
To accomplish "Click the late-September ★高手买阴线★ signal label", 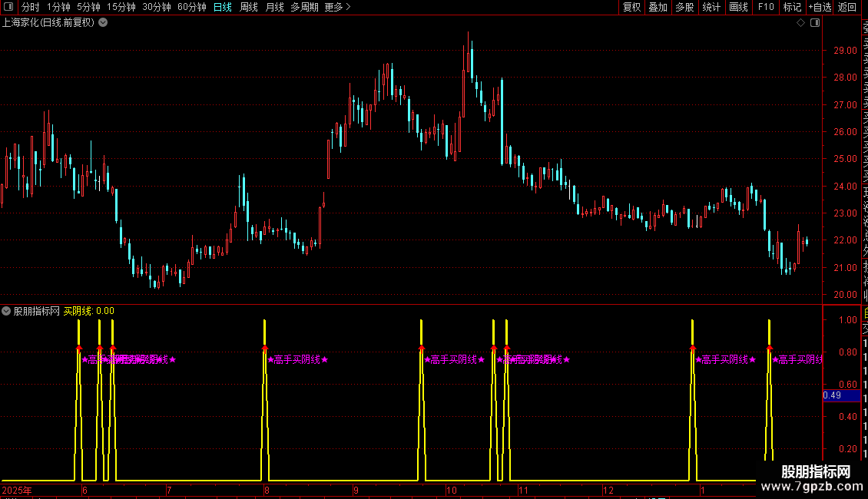I will (x=455, y=359).
